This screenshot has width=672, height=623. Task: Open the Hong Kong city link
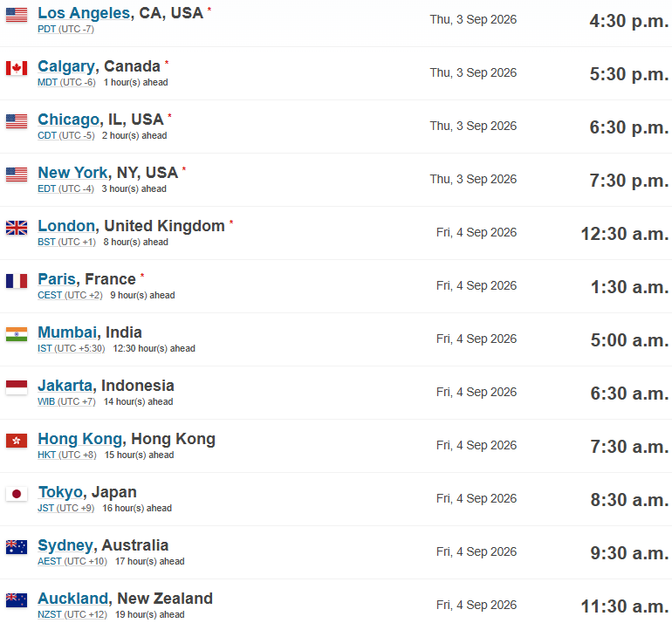tap(80, 439)
